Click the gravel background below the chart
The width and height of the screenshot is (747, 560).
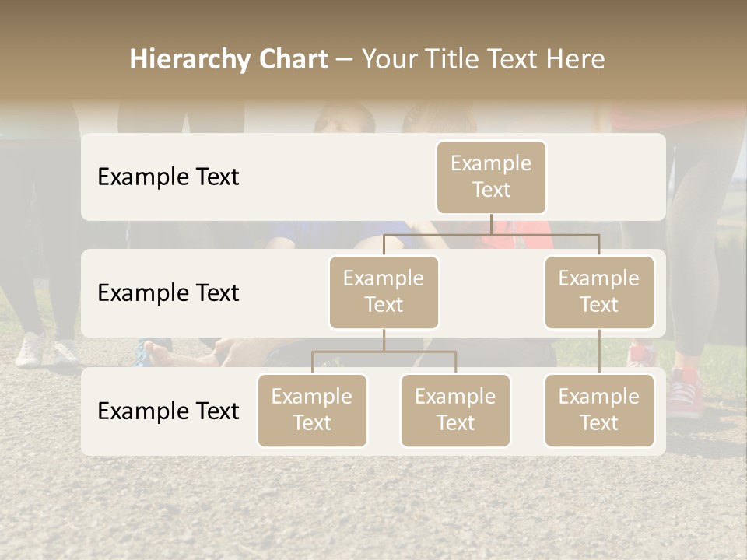(x=373, y=506)
